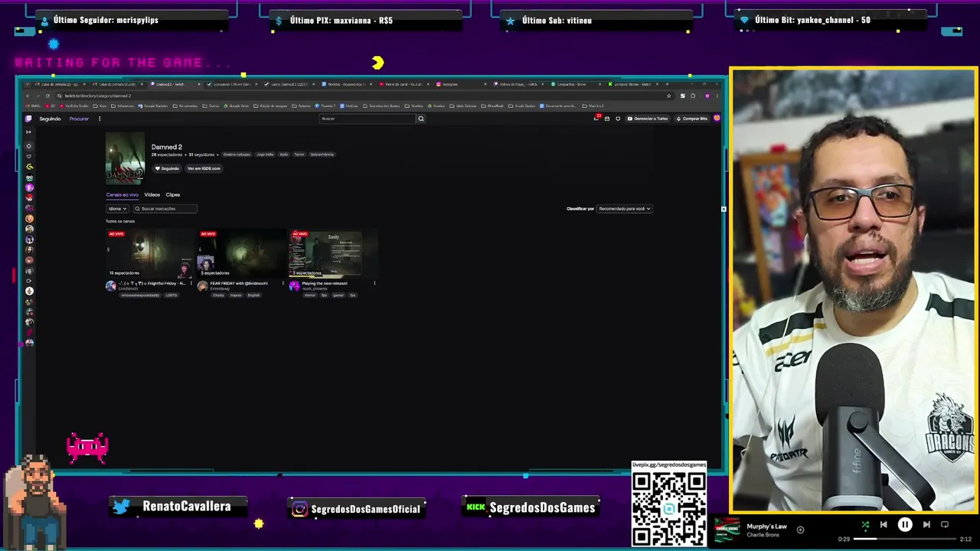Switch to 'Painel do canal - YouTube' tab
The height and width of the screenshot is (551, 980).
tap(404, 84)
